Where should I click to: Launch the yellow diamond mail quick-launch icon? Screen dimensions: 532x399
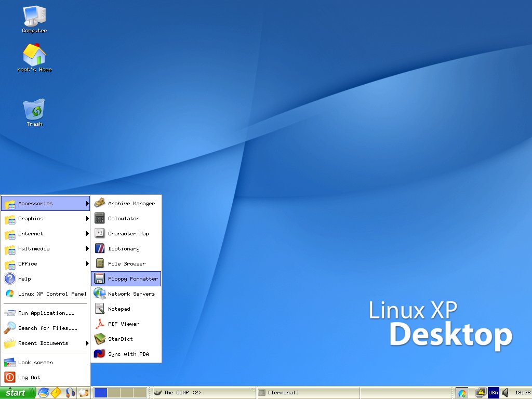pyautogui.click(x=56, y=393)
